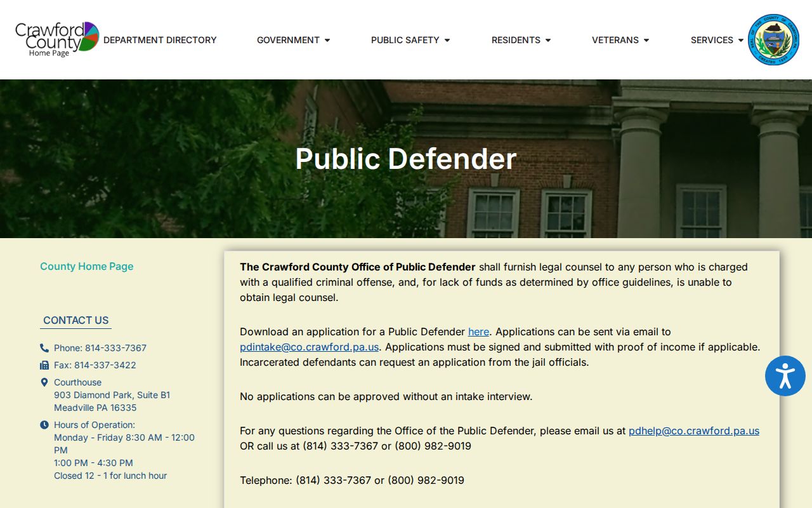Click the 'Hours of Operation:' text
Image resolution: width=812 pixels, height=508 pixels.
[95, 425]
